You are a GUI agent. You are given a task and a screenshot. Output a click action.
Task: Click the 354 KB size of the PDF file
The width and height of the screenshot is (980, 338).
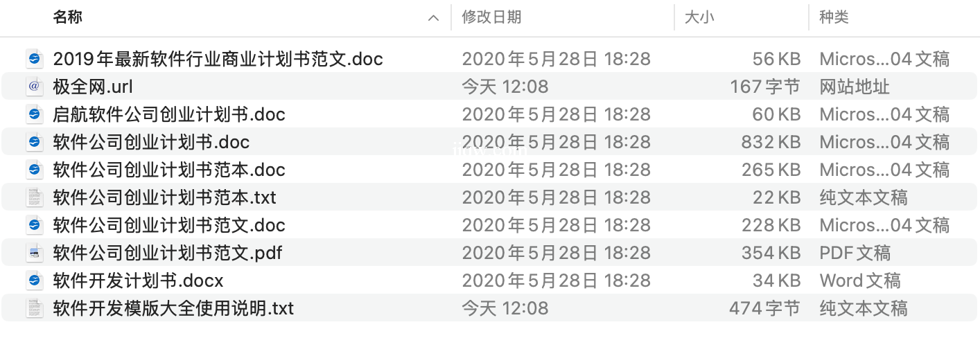coord(771,253)
